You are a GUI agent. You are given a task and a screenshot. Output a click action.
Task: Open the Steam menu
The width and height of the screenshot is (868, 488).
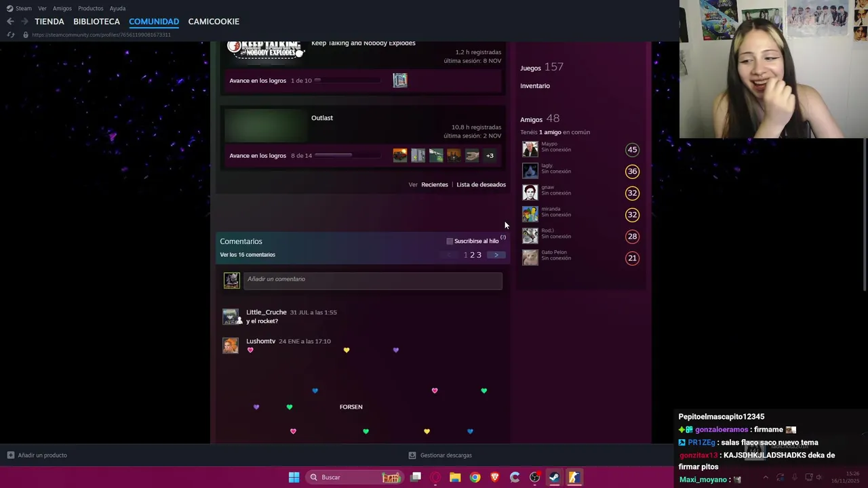tap(19, 8)
